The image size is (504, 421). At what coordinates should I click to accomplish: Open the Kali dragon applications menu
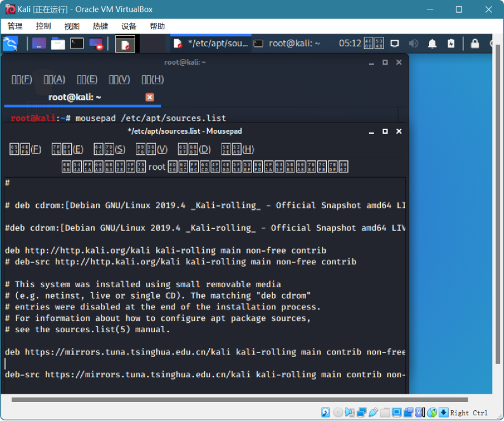(x=10, y=43)
